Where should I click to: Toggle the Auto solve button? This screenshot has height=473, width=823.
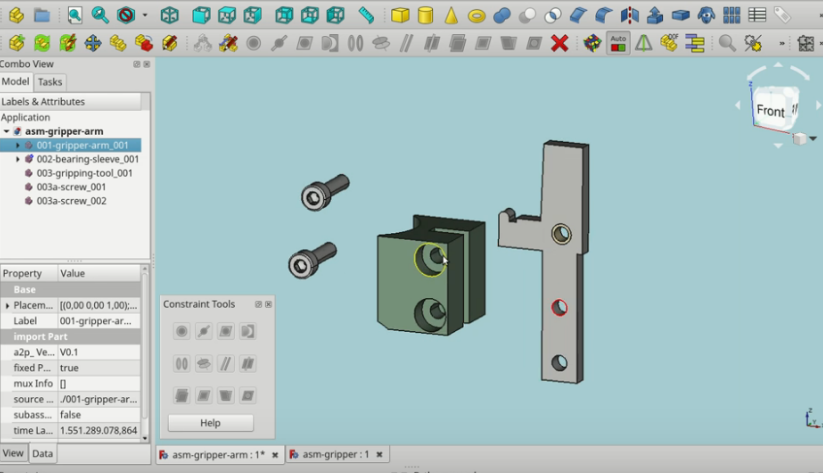point(618,43)
